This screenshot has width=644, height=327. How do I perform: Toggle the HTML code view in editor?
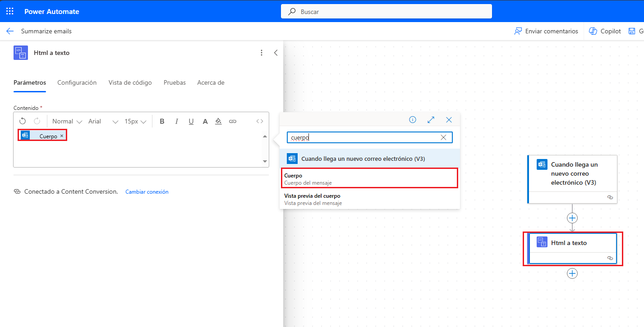click(x=260, y=121)
